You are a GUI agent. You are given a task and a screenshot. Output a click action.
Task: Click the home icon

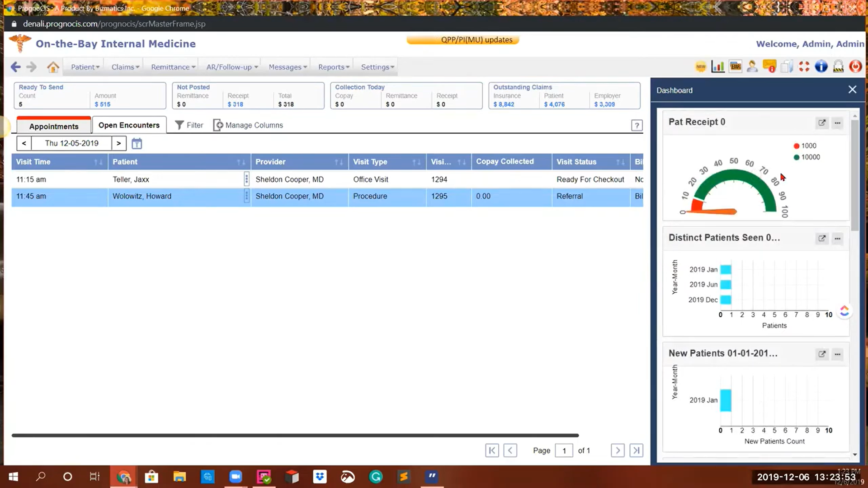coord(53,67)
